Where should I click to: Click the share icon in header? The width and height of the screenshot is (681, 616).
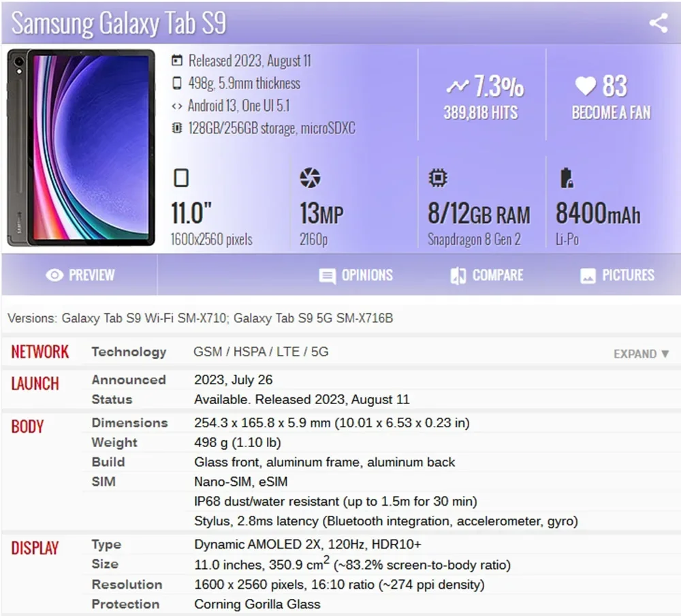(658, 23)
